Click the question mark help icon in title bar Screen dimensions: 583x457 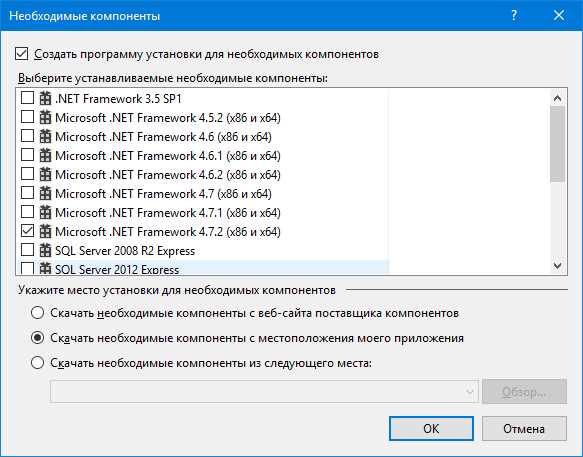pos(514,15)
